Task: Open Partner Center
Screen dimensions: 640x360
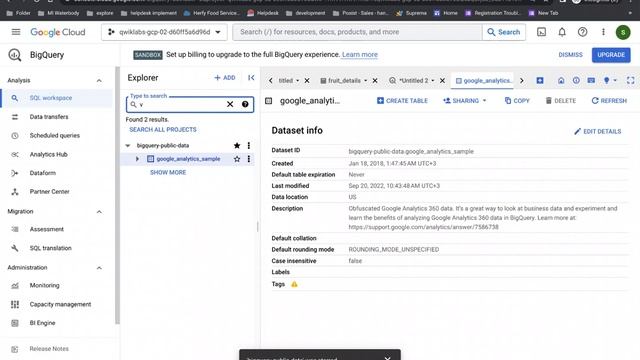Action: 49,191
